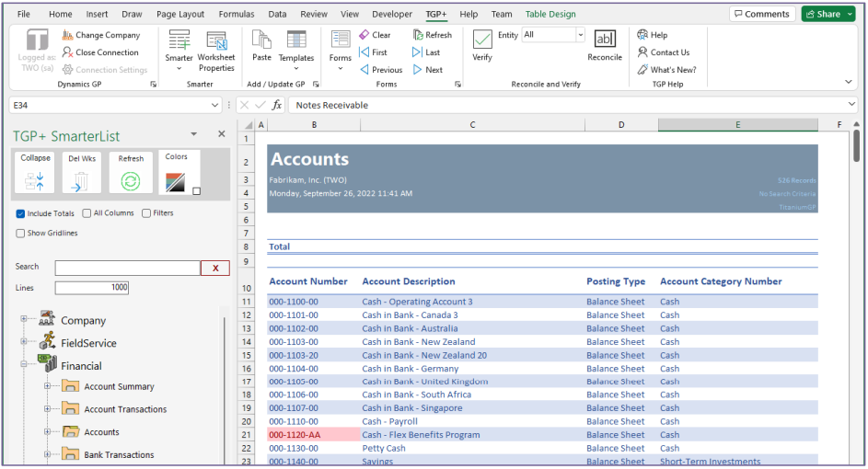Screen dimensions: 868x469
Task: Collapse the Financial tree node
Action: (24, 364)
